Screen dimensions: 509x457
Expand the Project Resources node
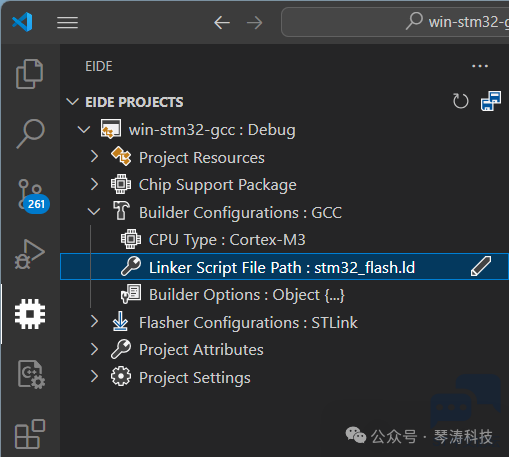coord(94,156)
